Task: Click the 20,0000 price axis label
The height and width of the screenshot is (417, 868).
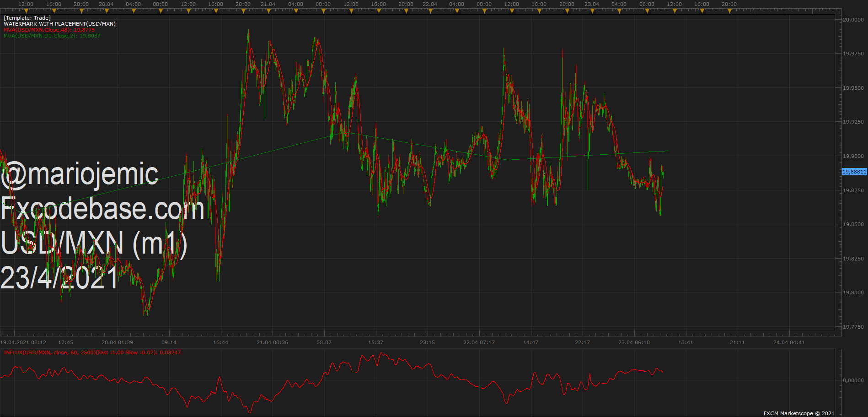Action: (x=853, y=20)
